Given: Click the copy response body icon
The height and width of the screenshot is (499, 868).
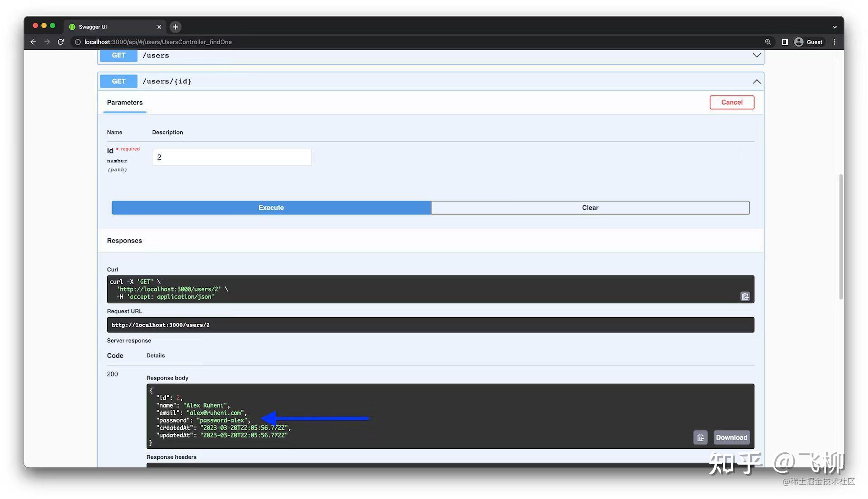Looking at the screenshot, I should click(x=700, y=437).
